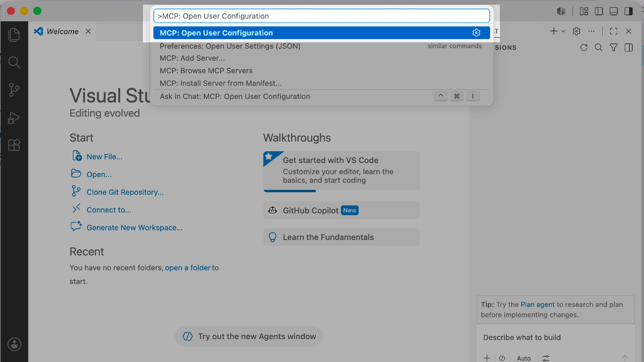Click the Open folder icon in Start

[76, 173]
